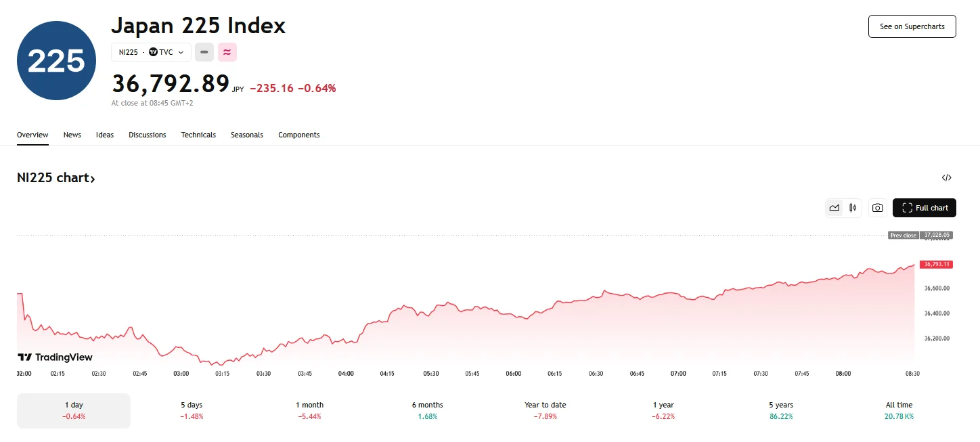The height and width of the screenshot is (442, 980).
Task: Select the area chart style icon
Action: point(834,207)
